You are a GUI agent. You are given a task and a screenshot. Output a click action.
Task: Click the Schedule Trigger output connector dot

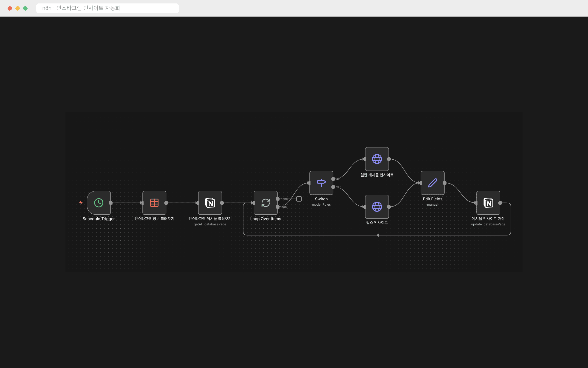click(x=110, y=203)
